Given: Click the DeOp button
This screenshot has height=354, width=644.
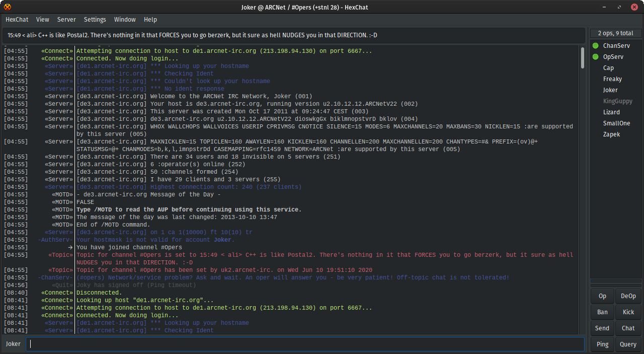Looking at the screenshot, I should 628,296.
